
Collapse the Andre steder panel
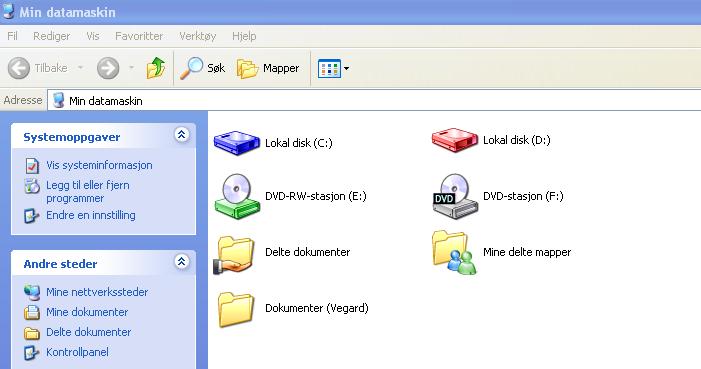point(182,262)
